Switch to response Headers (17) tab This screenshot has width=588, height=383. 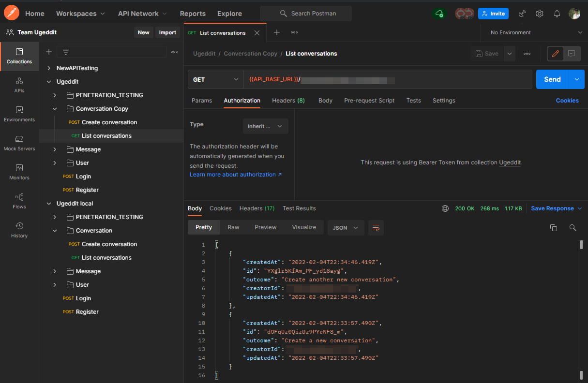click(x=257, y=208)
